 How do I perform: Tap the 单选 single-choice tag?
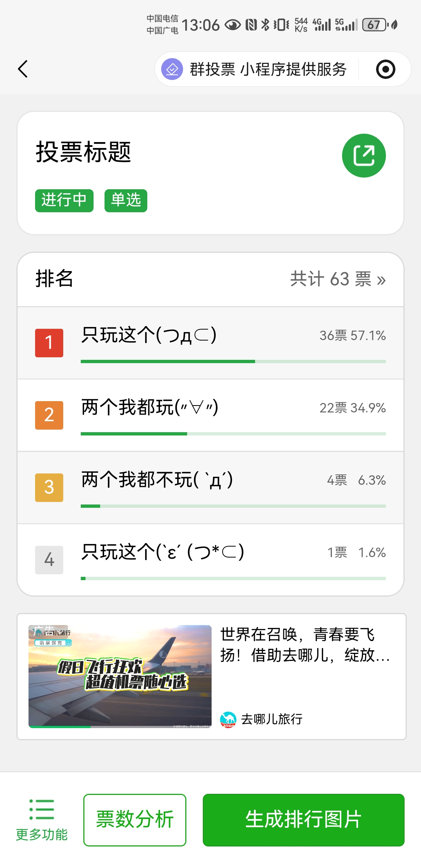click(126, 201)
